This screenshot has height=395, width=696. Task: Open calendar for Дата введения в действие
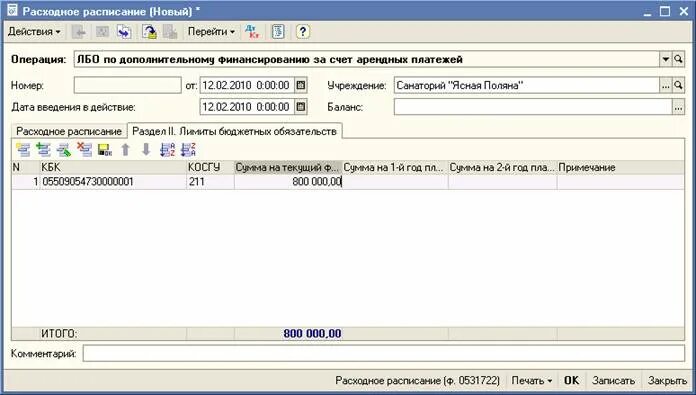click(301, 107)
